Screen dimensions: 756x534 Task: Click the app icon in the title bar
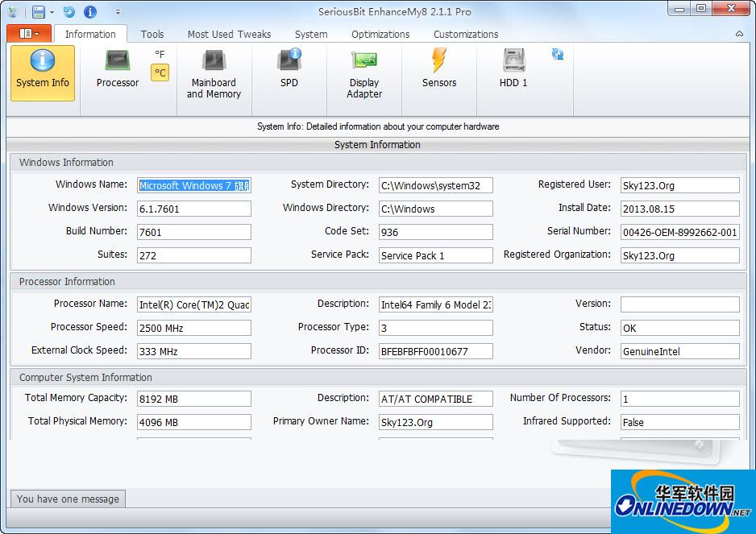point(14,12)
